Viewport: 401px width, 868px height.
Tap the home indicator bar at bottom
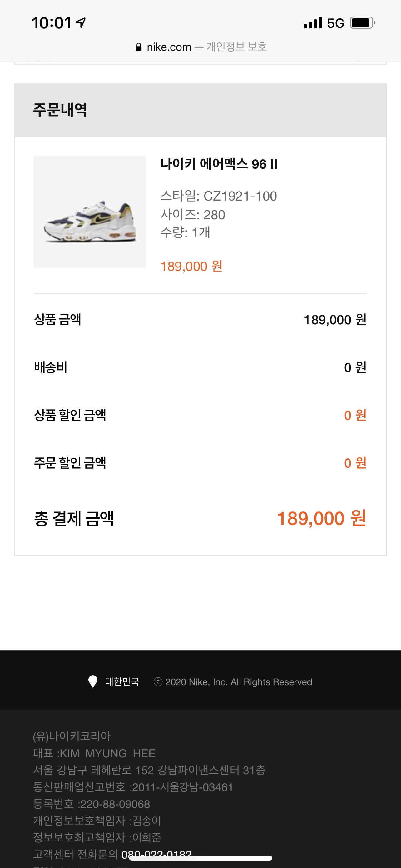point(200,858)
